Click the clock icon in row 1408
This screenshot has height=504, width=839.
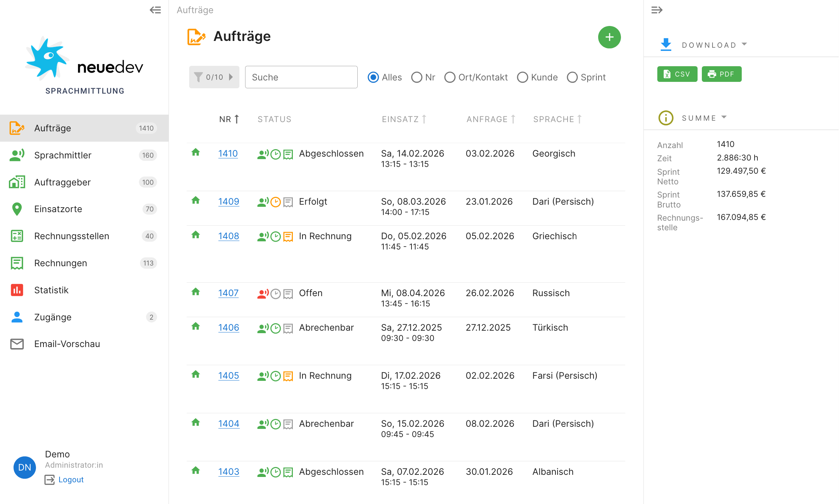pos(275,237)
